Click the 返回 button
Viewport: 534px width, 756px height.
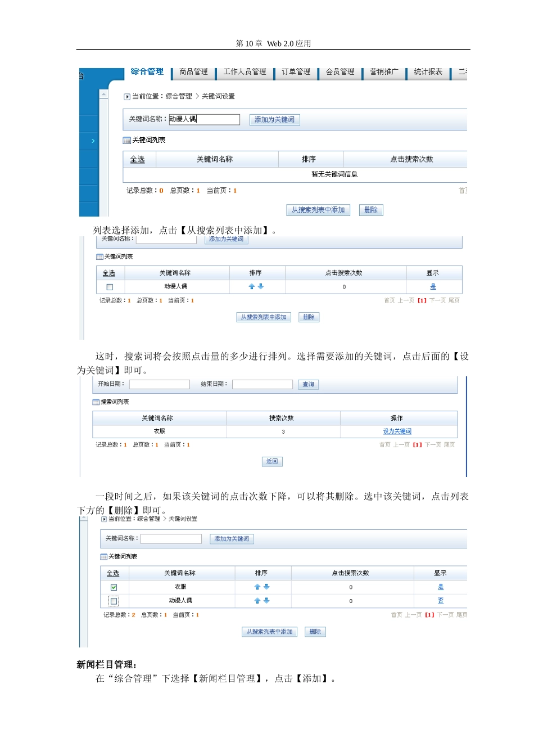click(272, 462)
